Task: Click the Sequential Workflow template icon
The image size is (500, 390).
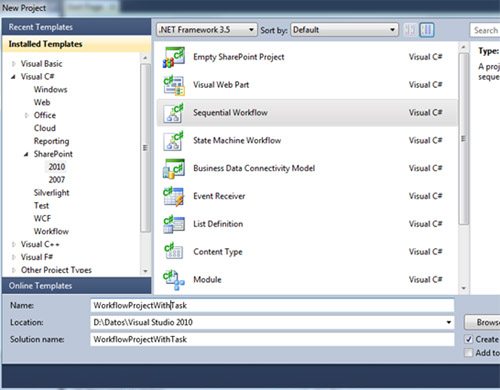Action: 173,113
